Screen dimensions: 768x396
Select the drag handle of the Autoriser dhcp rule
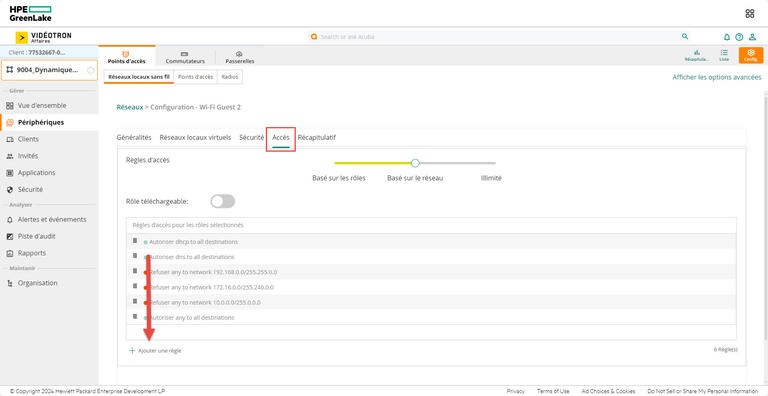click(135, 241)
